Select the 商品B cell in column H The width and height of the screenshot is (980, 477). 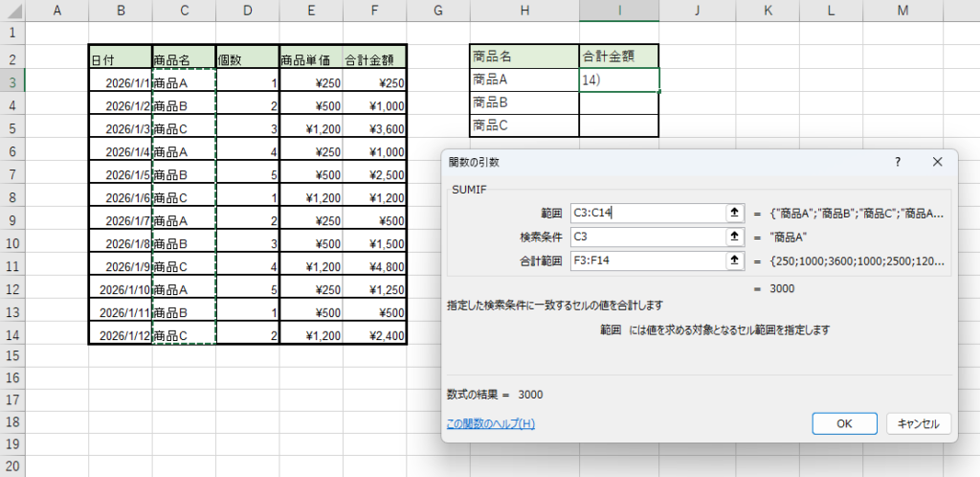click(x=524, y=103)
